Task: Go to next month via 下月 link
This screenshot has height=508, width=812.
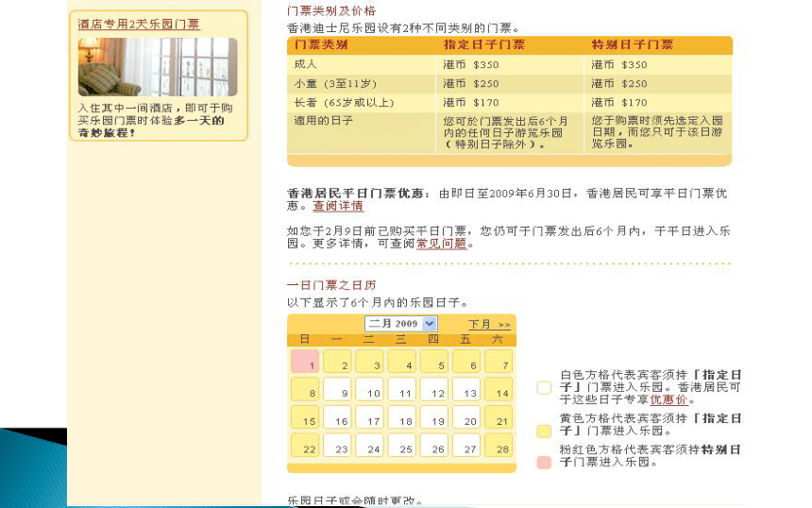Action: [x=489, y=325]
